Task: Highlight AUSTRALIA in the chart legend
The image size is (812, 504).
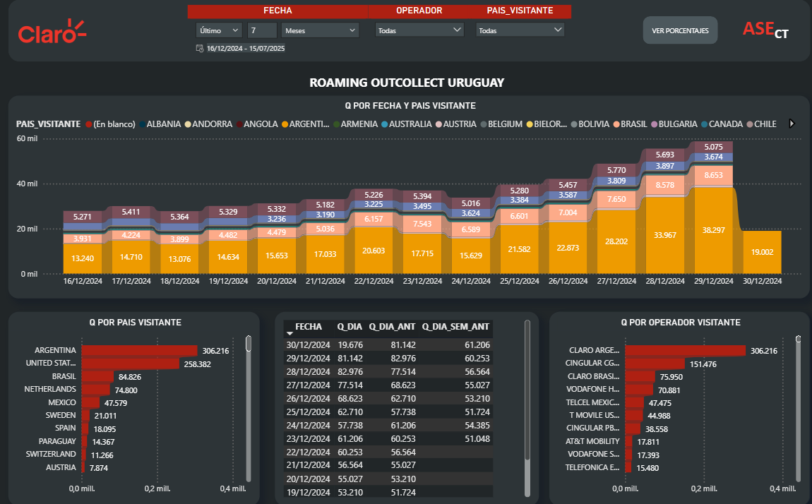Action: [x=406, y=124]
